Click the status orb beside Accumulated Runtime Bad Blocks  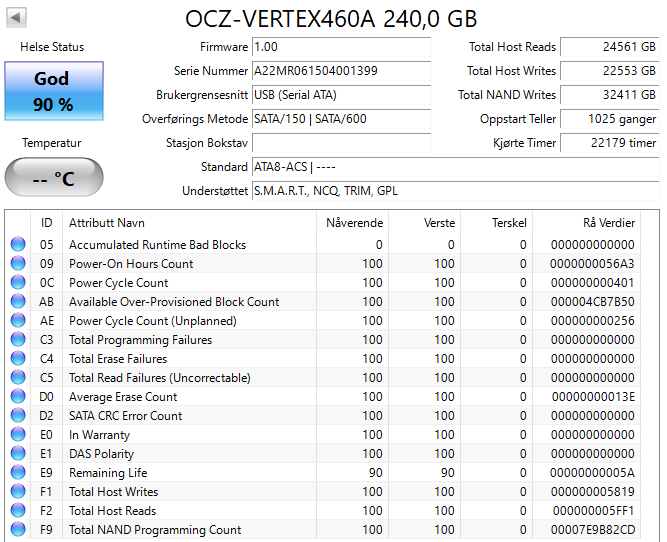point(18,245)
